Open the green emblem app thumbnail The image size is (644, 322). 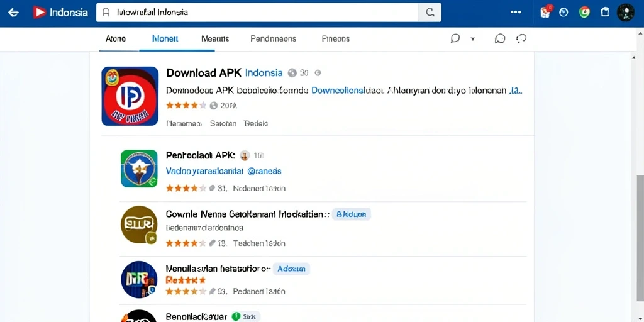pyautogui.click(x=139, y=169)
